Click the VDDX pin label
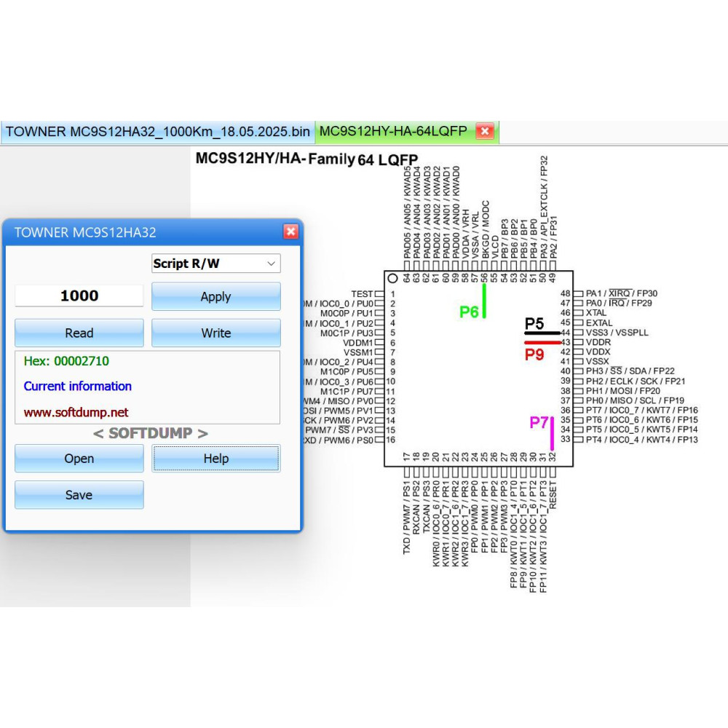Image resolution: width=728 pixels, height=728 pixels. coord(598,352)
